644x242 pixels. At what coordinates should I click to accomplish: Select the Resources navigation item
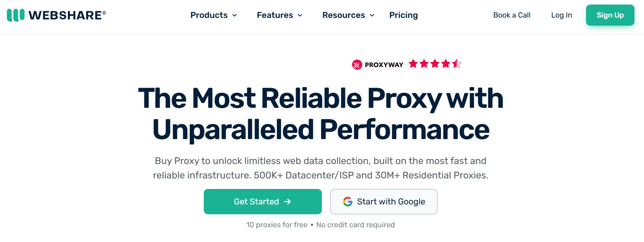point(344,15)
